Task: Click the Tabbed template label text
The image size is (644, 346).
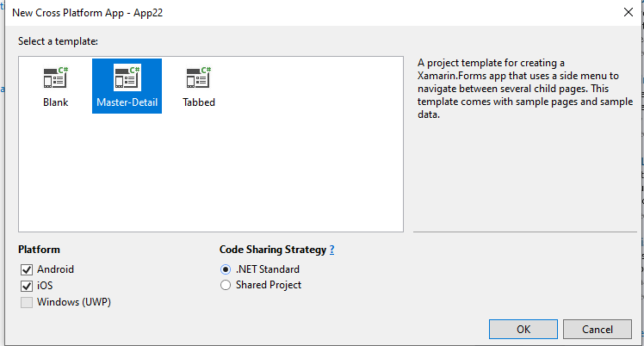Action: pyautogui.click(x=199, y=102)
